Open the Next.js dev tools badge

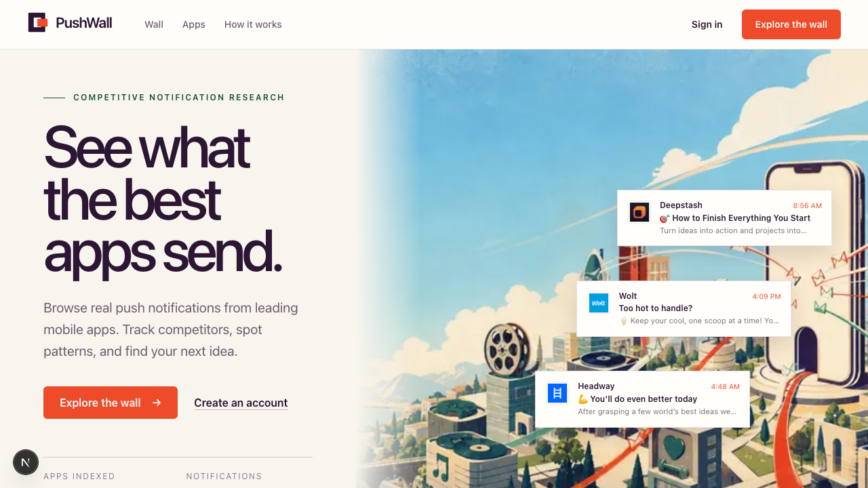point(26,462)
